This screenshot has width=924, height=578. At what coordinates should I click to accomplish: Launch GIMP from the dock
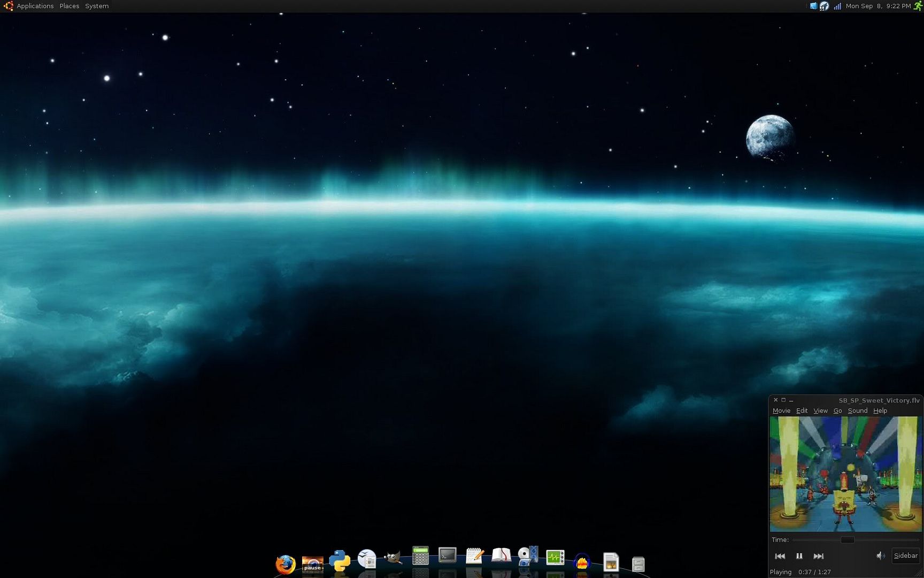[x=393, y=558]
